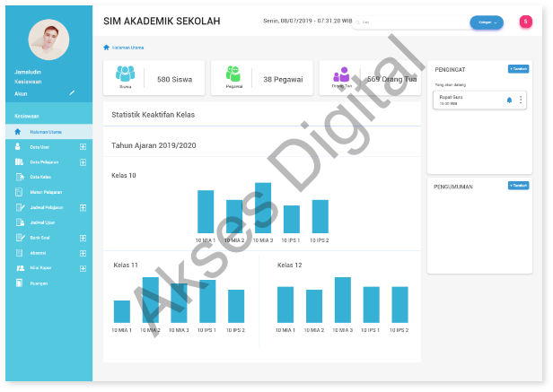The image size is (553, 392).
Task: Expand the Jadwal Pelajaran submenu
Action: 83,207
